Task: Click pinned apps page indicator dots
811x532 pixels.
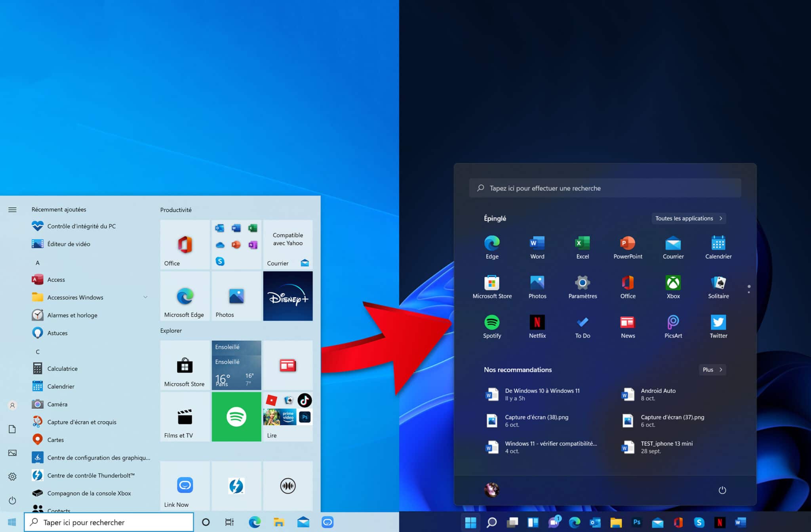Action: (748, 289)
